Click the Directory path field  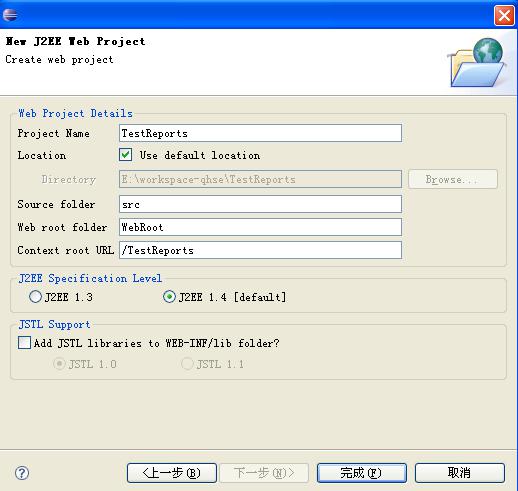260,179
